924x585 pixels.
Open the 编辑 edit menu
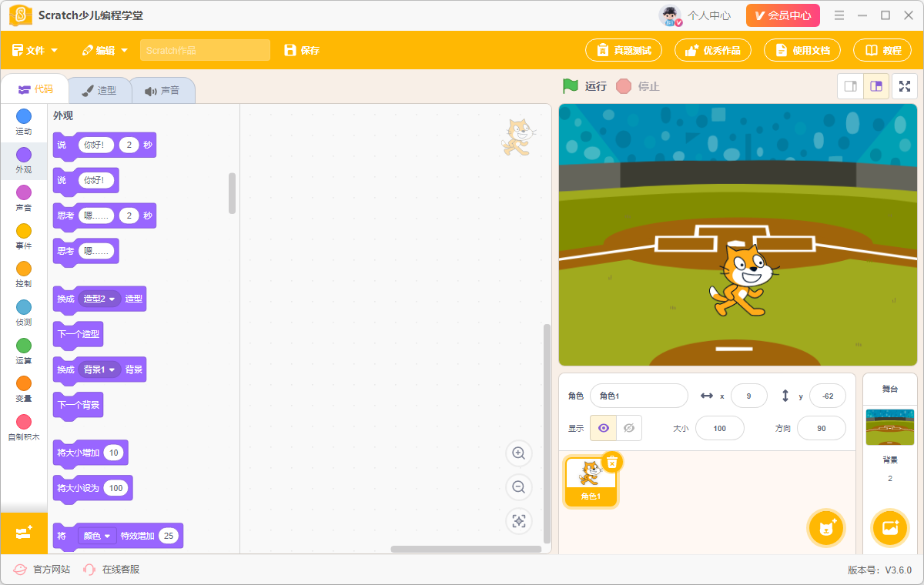point(105,50)
